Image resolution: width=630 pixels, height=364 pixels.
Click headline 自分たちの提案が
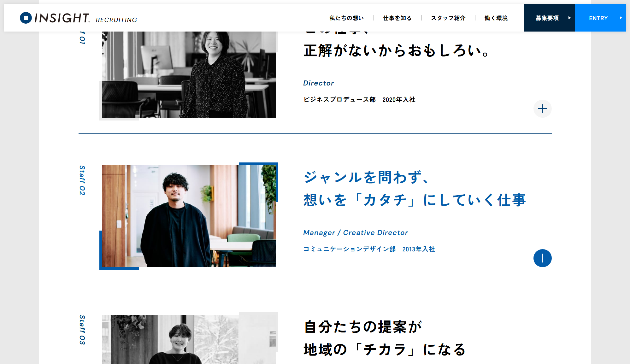tap(363, 327)
